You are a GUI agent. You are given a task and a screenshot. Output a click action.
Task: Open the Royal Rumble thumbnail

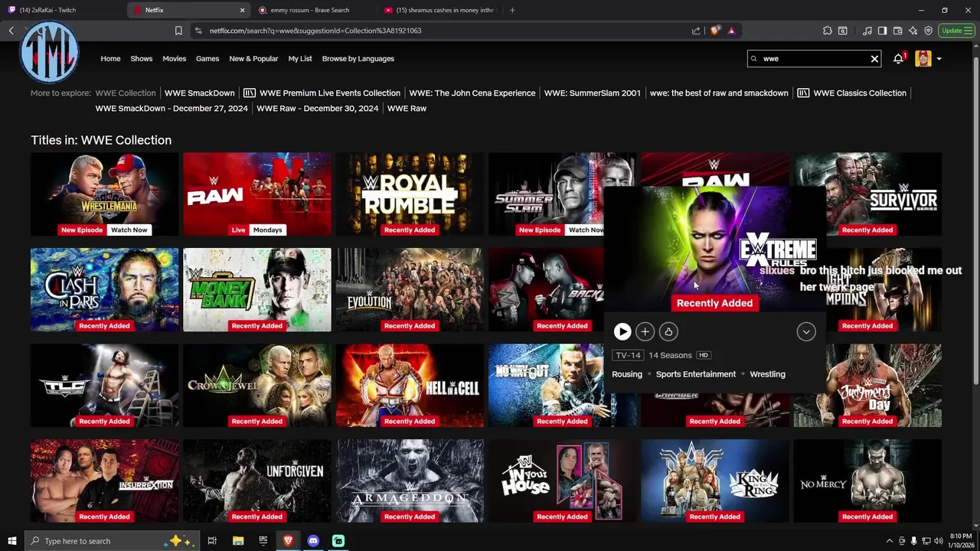click(410, 194)
